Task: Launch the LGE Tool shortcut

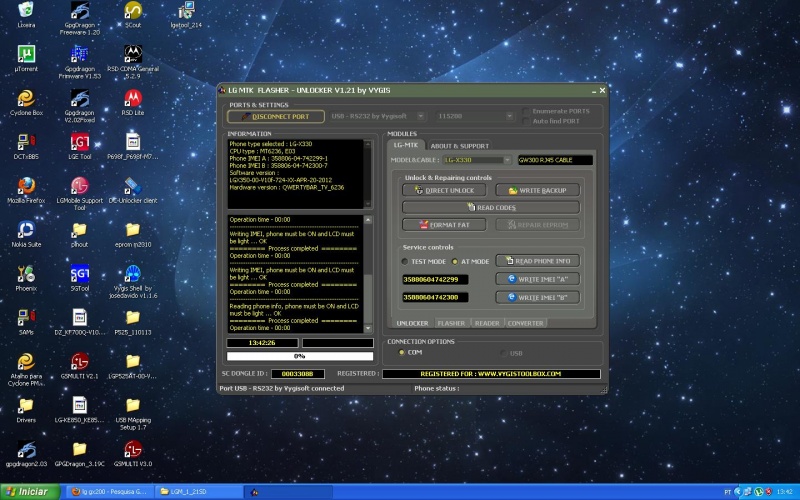Action: pyautogui.click(x=80, y=146)
